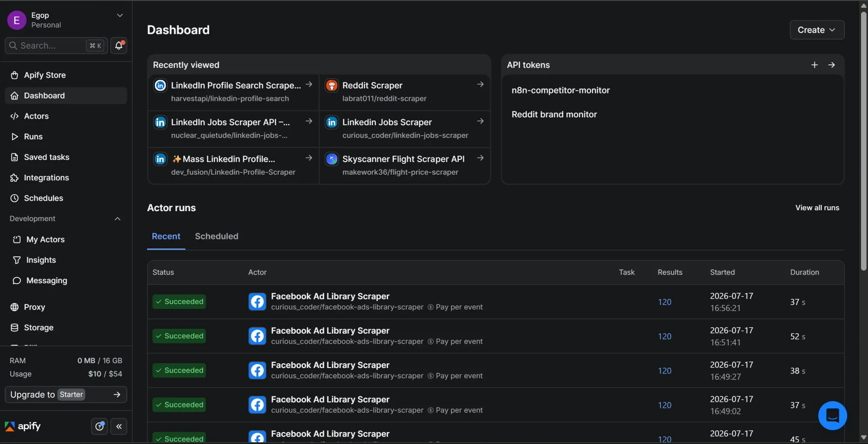Click the Succeeded badge of 16:49:27 run
868x444 pixels.
pyautogui.click(x=179, y=370)
